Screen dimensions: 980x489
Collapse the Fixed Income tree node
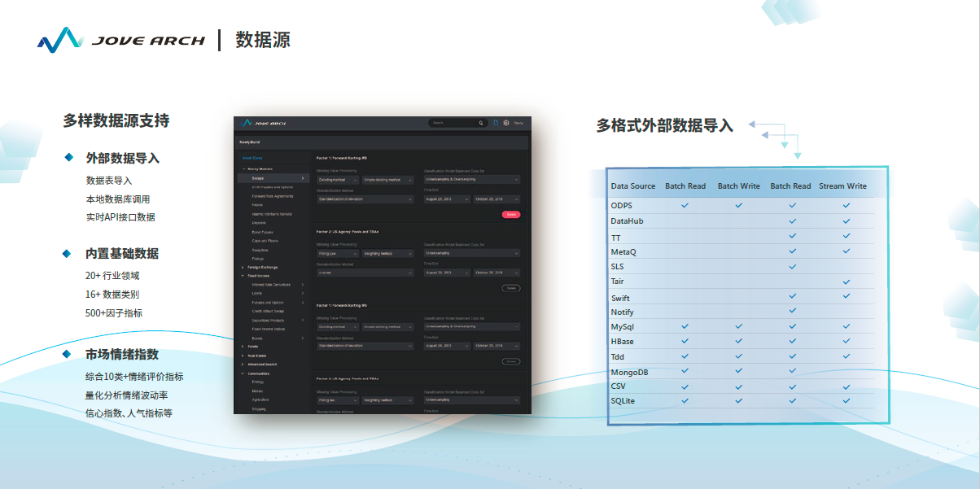[x=243, y=276]
